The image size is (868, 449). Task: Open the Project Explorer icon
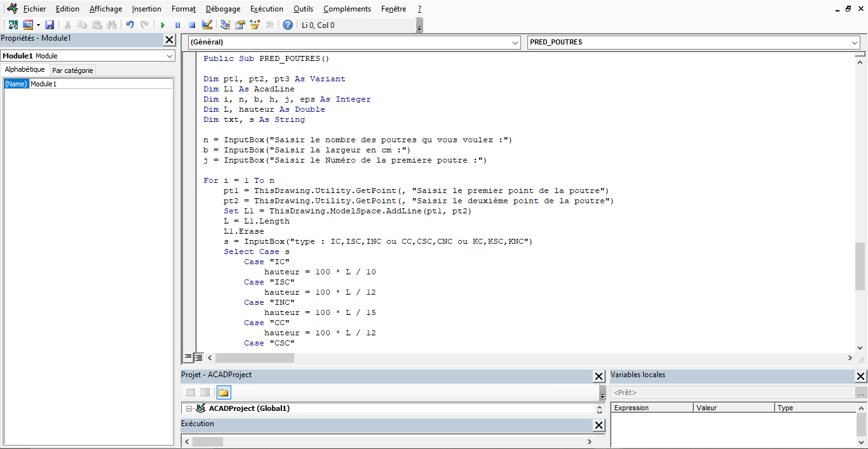pos(225,25)
